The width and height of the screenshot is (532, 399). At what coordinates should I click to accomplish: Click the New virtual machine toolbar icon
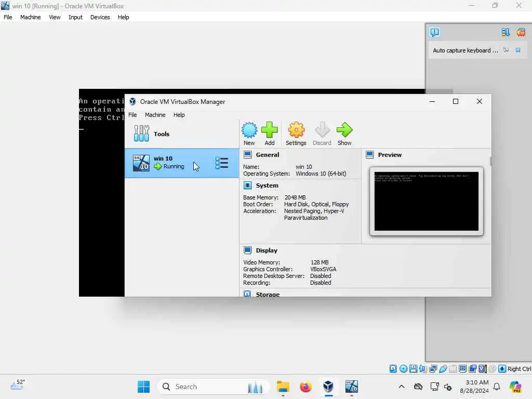tap(249, 130)
